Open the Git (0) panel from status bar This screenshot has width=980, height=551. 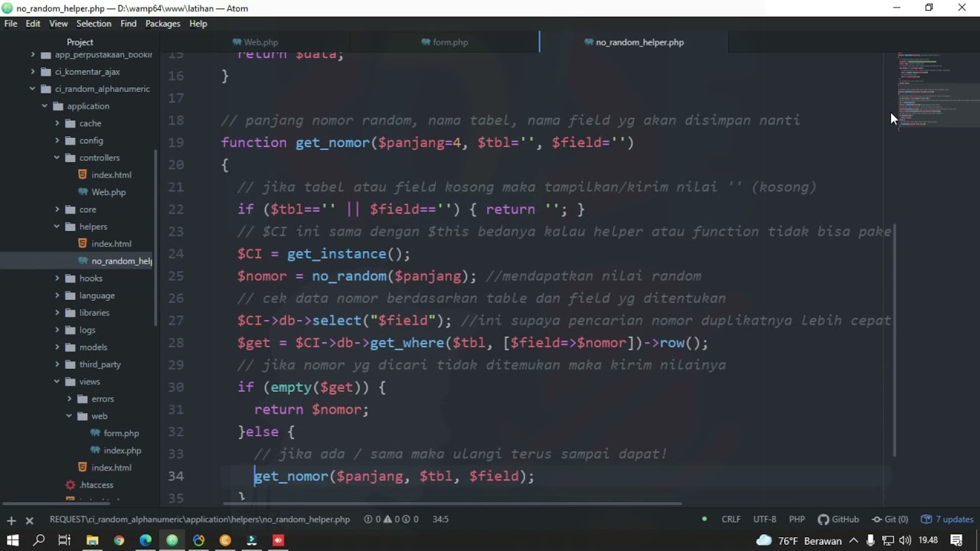[889, 519]
